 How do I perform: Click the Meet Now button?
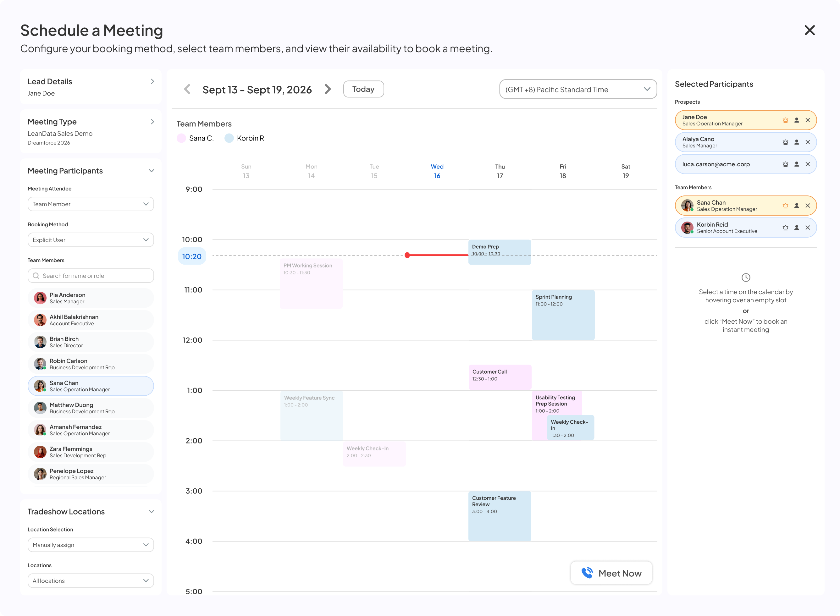click(611, 573)
